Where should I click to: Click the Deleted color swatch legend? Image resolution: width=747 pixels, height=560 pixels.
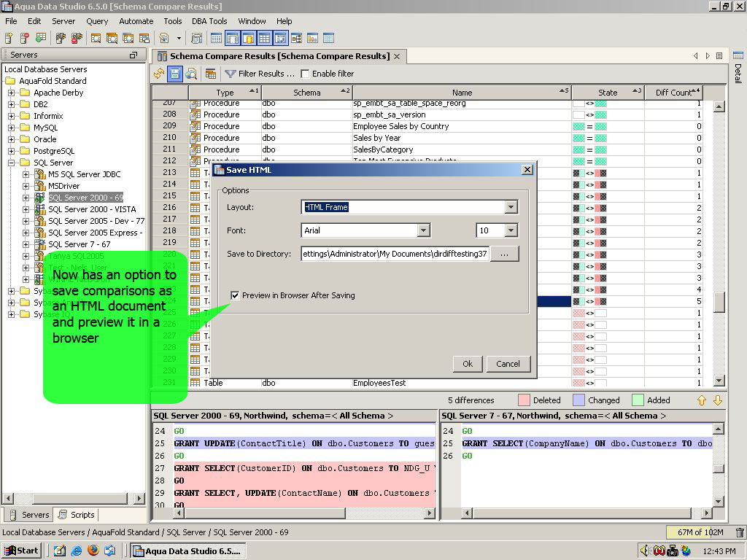click(x=524, y=400)
